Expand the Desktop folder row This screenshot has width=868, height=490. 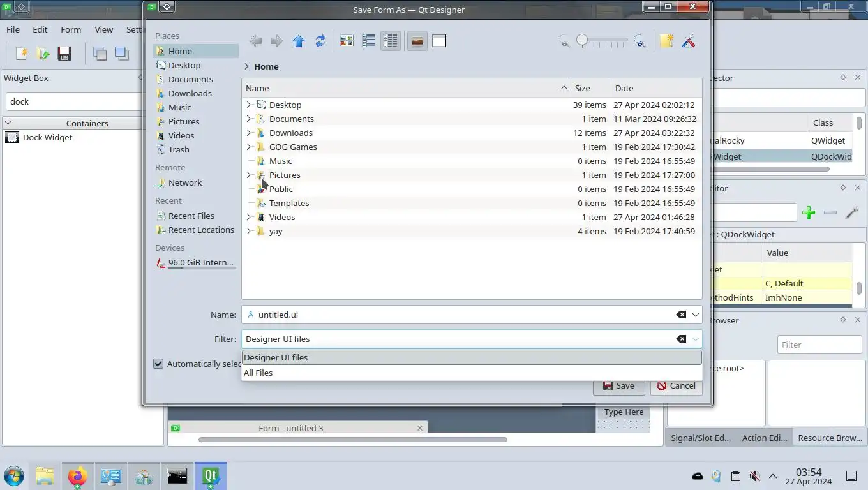click(248, 105)
